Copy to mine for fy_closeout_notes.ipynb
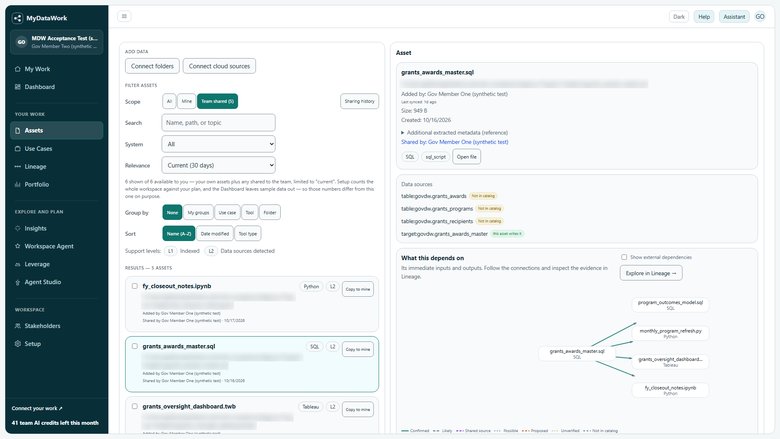The image size is (780, 439). (358, 289)
